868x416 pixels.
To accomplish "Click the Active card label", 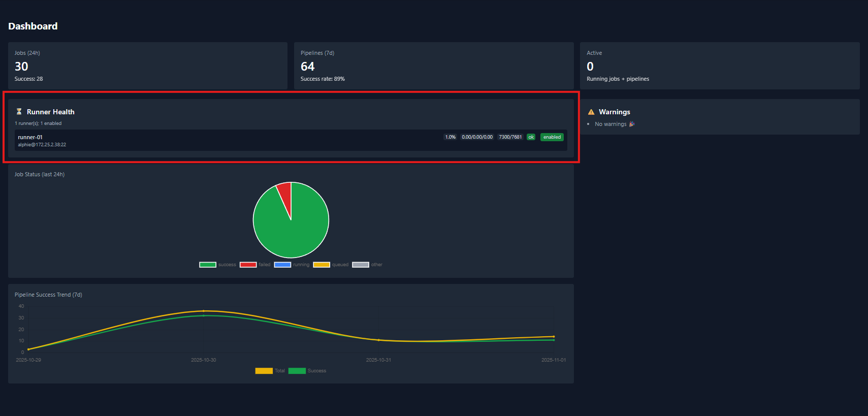I will 594,53.
